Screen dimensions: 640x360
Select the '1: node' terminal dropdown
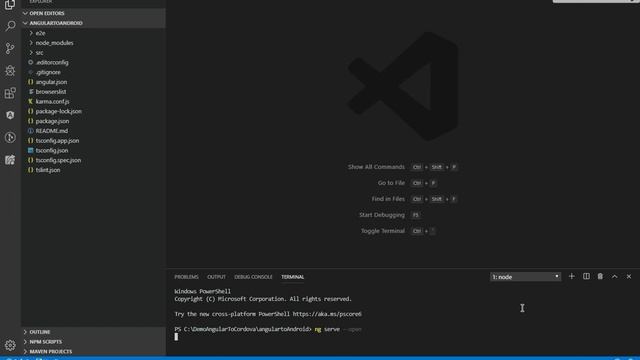[525, 277]
